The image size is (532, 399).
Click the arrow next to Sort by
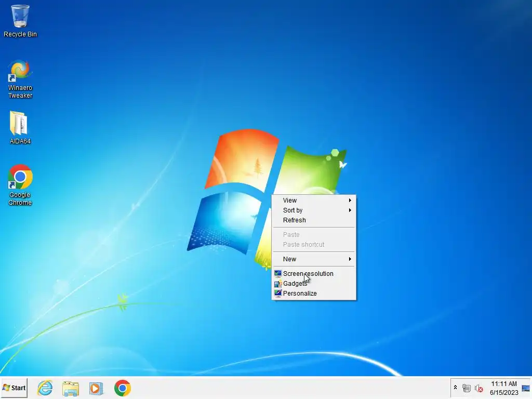350,210
